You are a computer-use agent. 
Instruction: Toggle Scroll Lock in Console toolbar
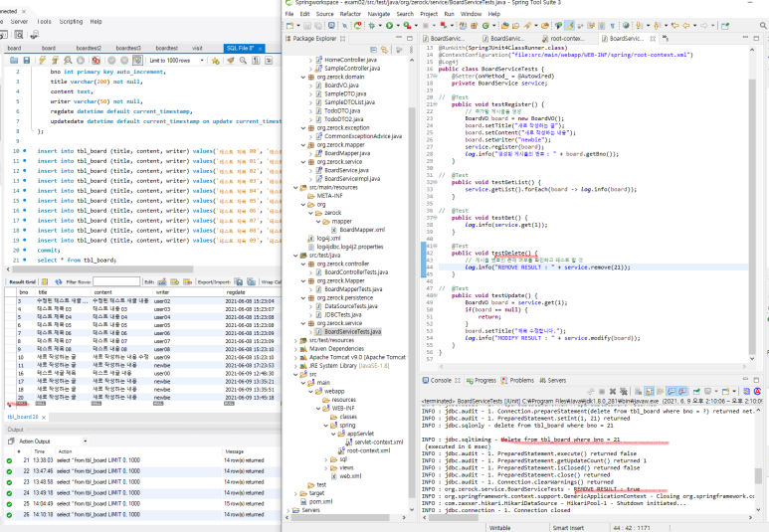[649, 391]
